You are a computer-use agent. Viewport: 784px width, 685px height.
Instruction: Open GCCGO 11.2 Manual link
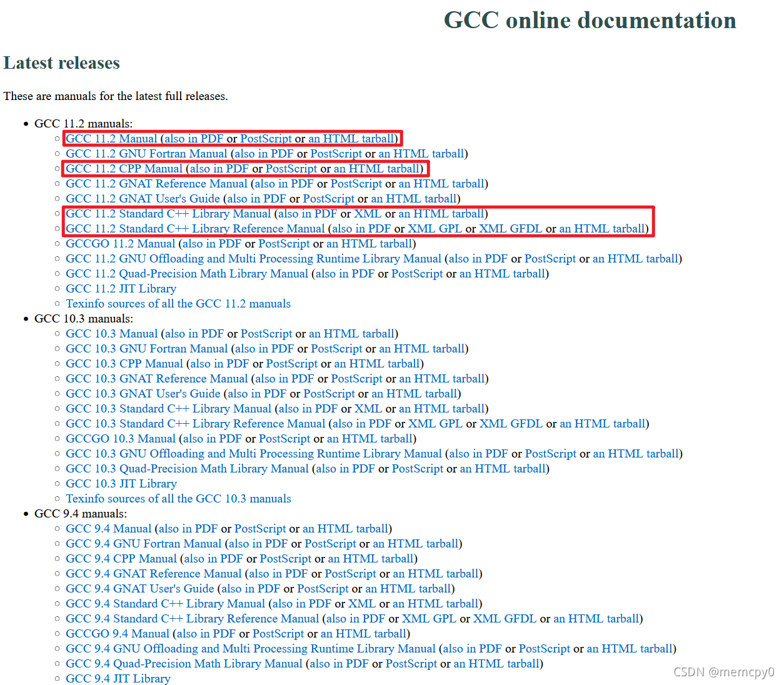click(120, 244)
